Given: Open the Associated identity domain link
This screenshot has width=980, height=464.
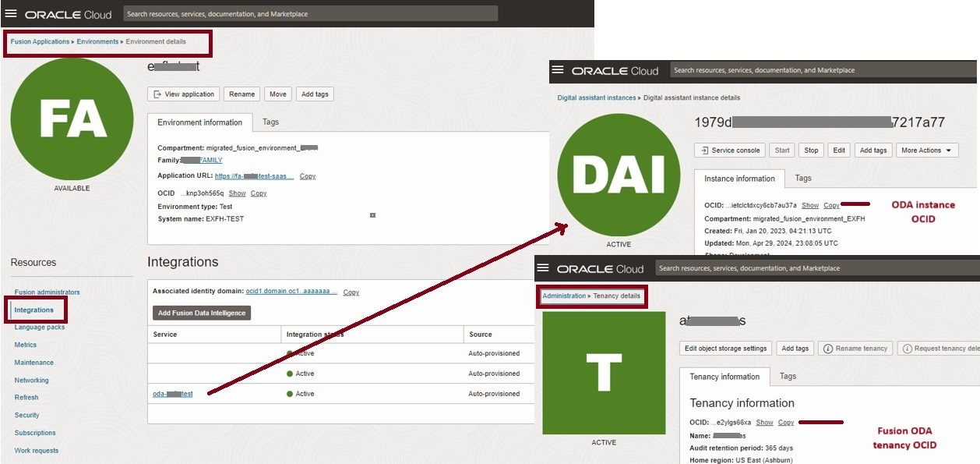Looking at the screenshot, I should [x=291, y=292].
